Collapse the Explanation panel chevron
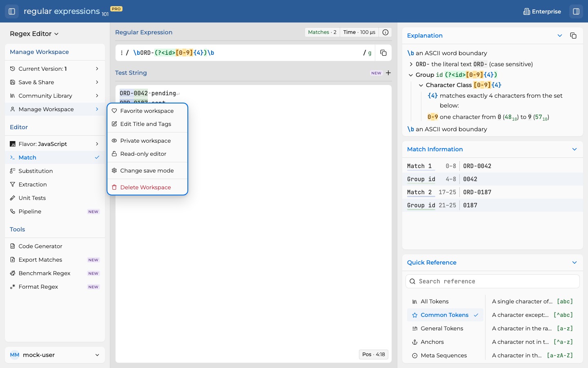588x368 pixels. click(x=560, y=36)
